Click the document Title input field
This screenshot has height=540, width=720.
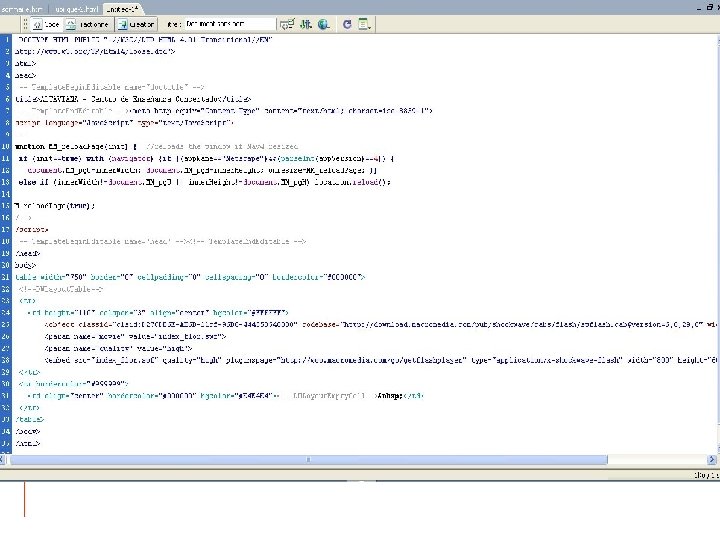pos(230,24)
